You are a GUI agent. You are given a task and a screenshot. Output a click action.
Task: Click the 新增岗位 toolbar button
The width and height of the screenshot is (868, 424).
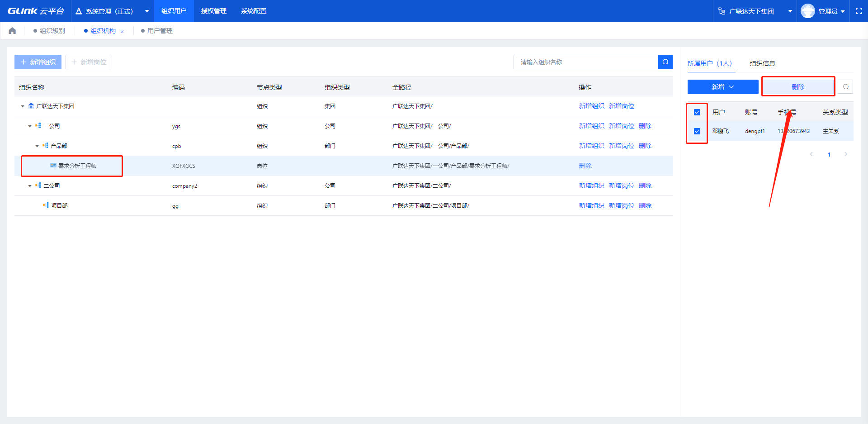(89, 62)
